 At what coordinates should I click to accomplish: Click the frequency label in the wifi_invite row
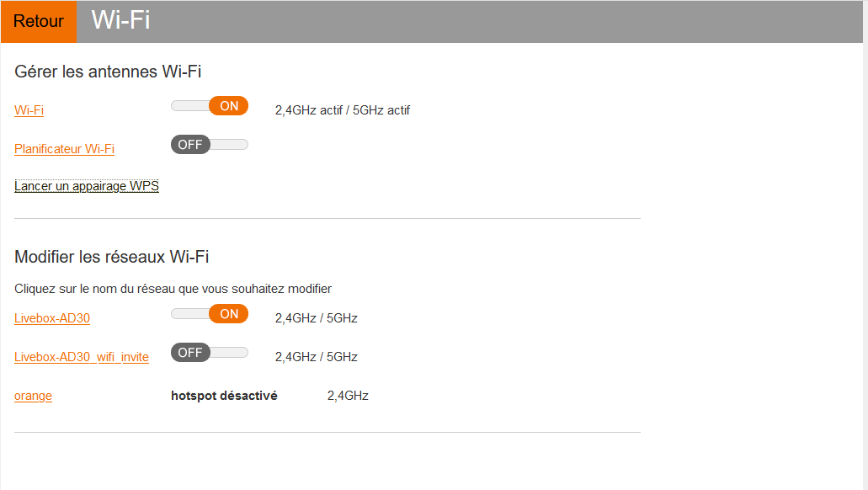coord(317,357)
